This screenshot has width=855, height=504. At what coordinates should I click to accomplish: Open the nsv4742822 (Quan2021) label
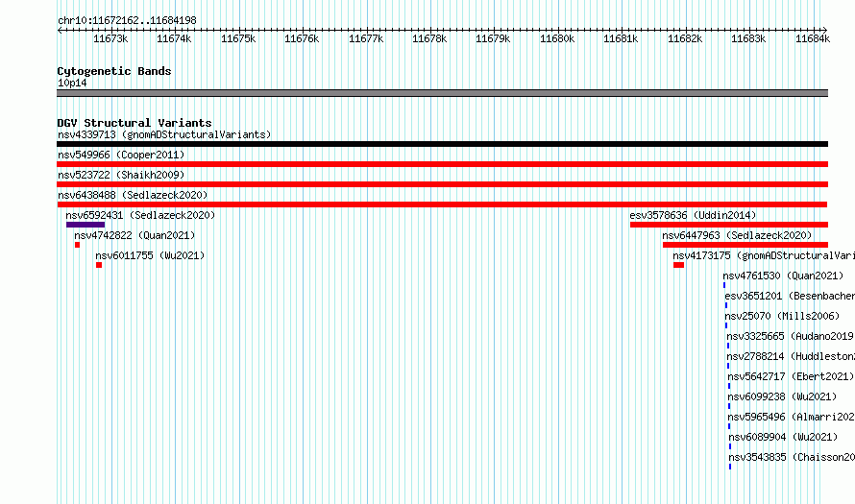pos(134,235)
